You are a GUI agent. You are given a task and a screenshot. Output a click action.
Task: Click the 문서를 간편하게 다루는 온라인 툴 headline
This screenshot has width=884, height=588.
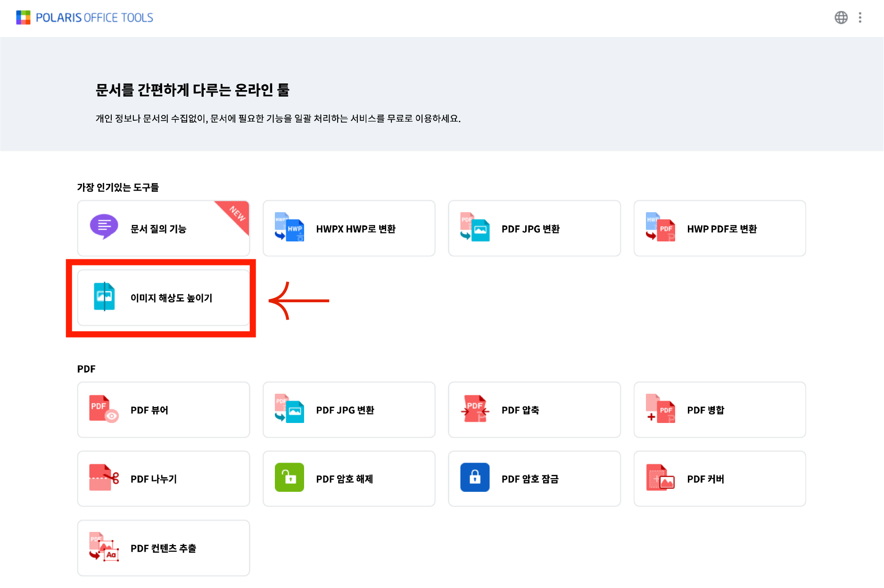(192, 90)
